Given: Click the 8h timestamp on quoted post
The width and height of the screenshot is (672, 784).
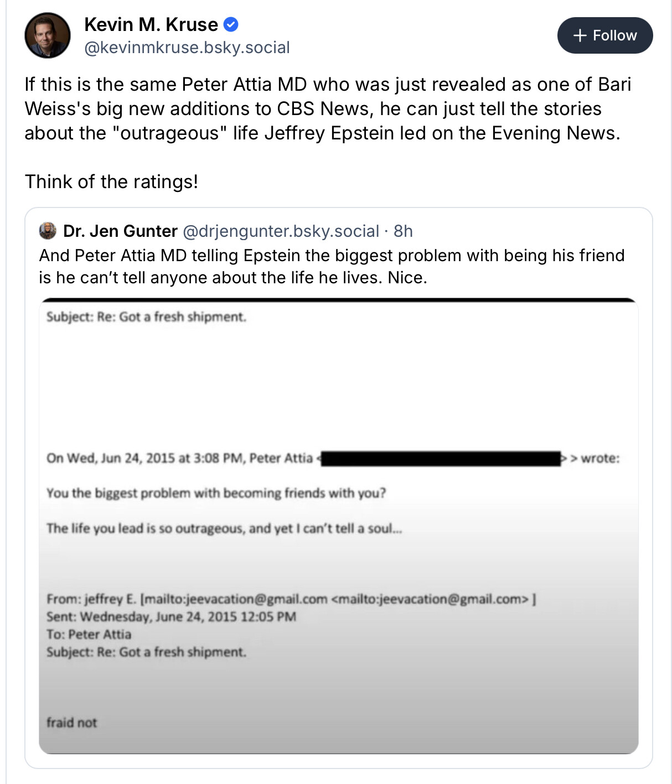Looking at the screenshot, I should pyautogui.click(x=403, y=231).
